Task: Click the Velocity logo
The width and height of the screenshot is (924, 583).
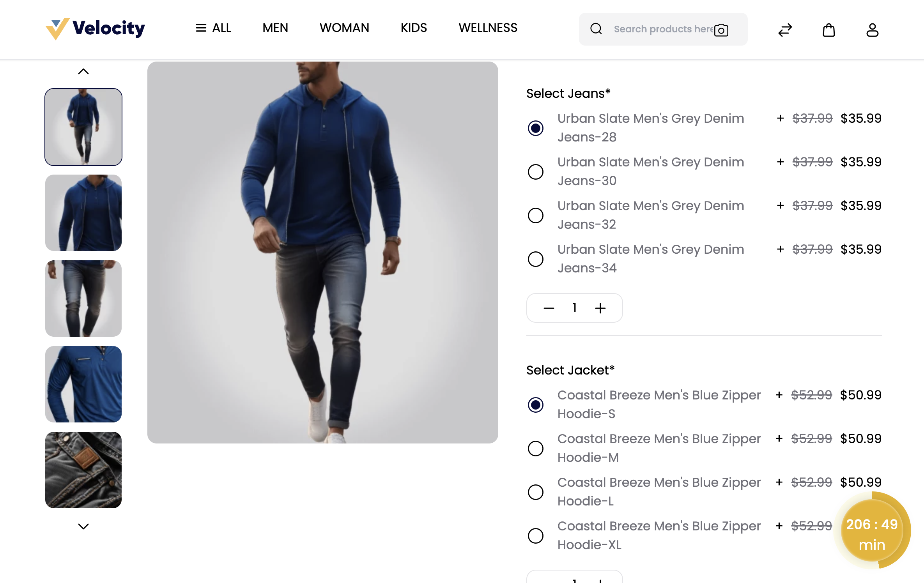Action: coord(95,28)
